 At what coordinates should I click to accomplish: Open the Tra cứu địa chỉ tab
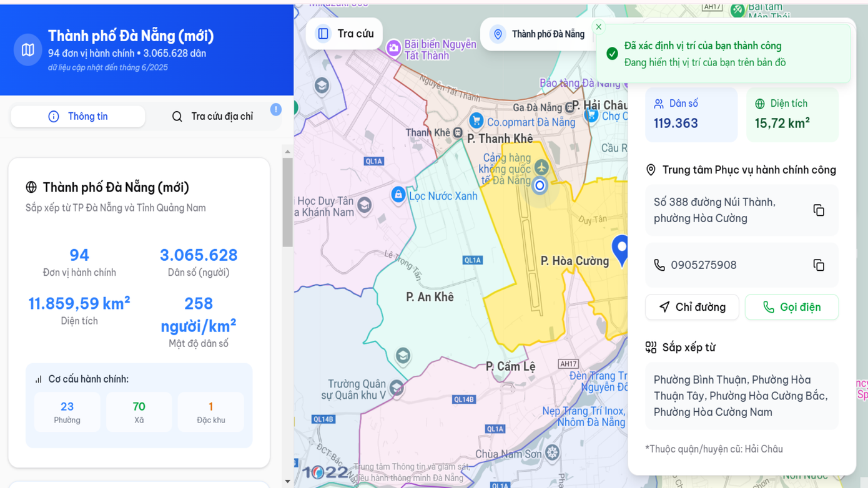coord(212,117)
